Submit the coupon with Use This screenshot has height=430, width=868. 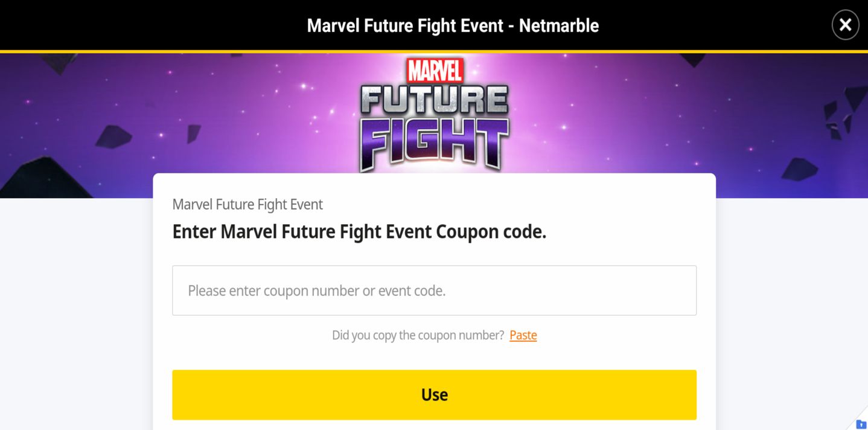(434, 394)
